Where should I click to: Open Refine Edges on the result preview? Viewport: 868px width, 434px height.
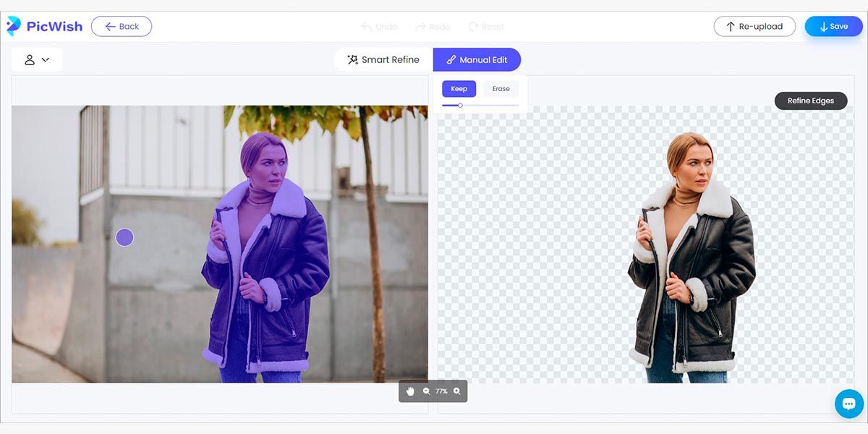pyautogui.click(x=810, y=101)
